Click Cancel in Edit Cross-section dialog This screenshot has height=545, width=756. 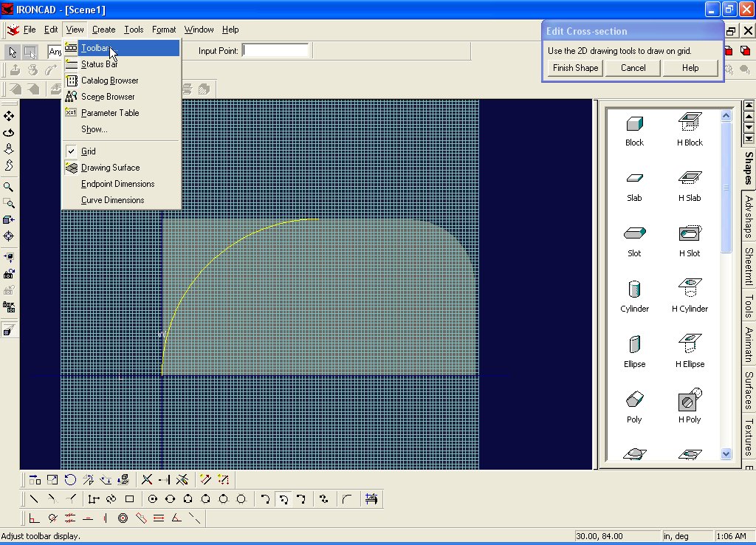pyautogui.click(x=633, y=68)
